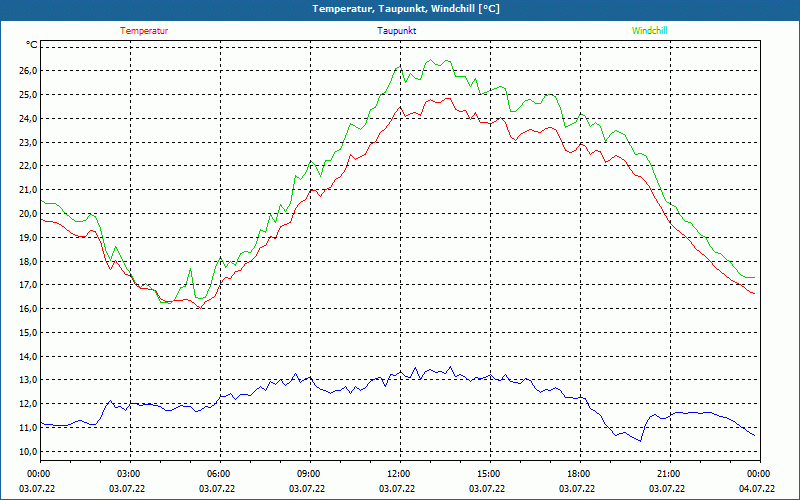Image resolution: width=800 pixels, height=500 pixels.
Task: Click the 15:00 time label on x-axis
Action: click(490, 474)
